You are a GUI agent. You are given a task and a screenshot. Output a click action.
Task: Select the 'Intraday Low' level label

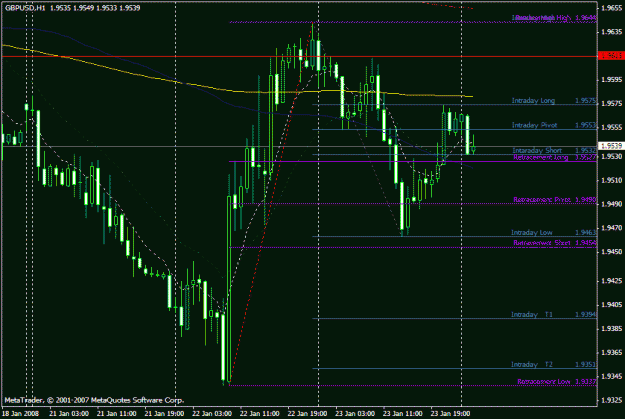point(532,232)
